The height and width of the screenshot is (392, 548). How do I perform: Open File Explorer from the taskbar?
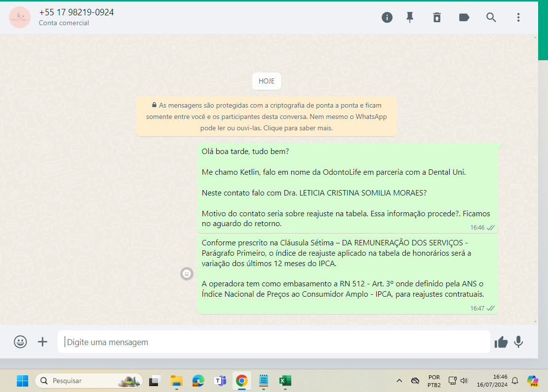[176, 381]
